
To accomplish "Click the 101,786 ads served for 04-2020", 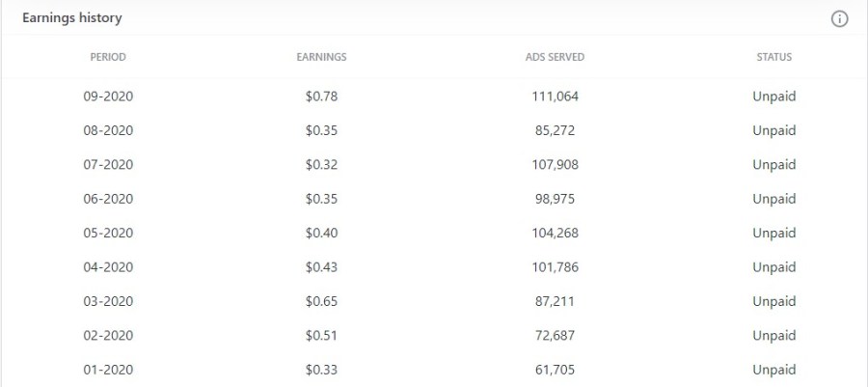I will tap(555, 267).
